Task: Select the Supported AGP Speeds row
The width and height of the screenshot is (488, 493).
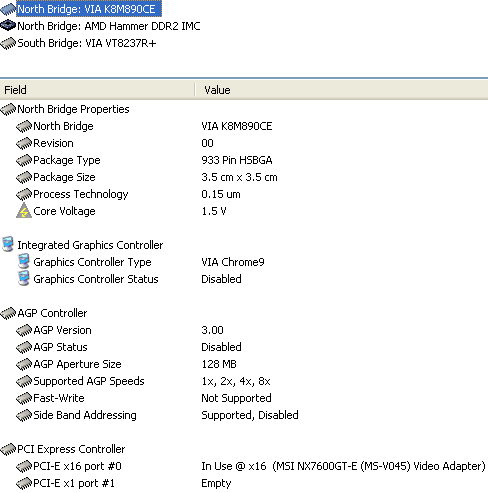Action: tap(244, 381)
